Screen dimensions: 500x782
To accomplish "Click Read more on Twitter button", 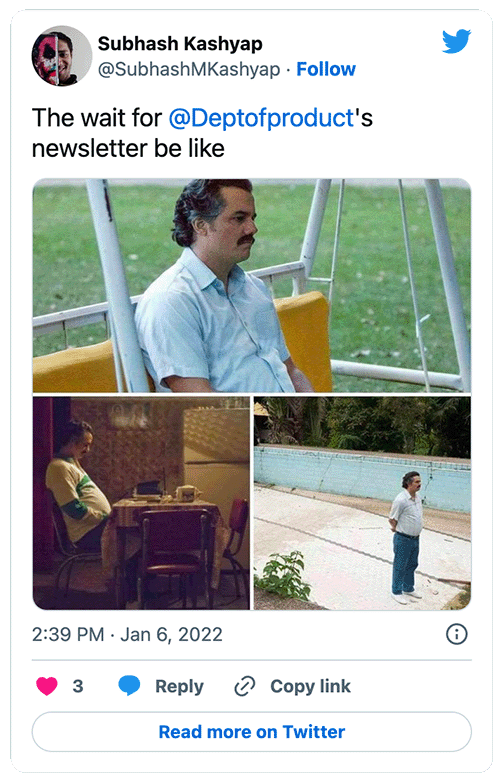I will point(252,732).
